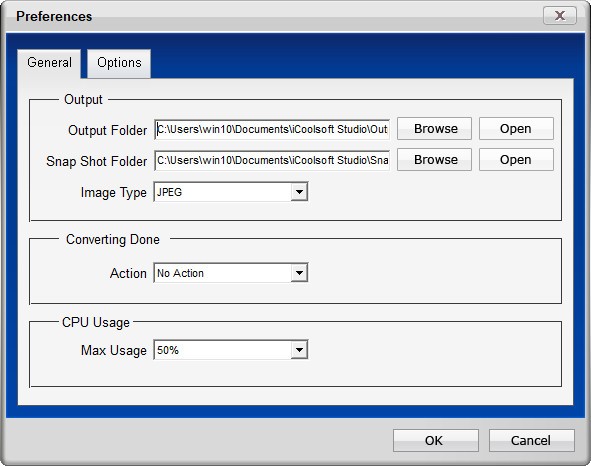
Task: Expand the Max Usage dropdown arrow
Action: point(299,350)
